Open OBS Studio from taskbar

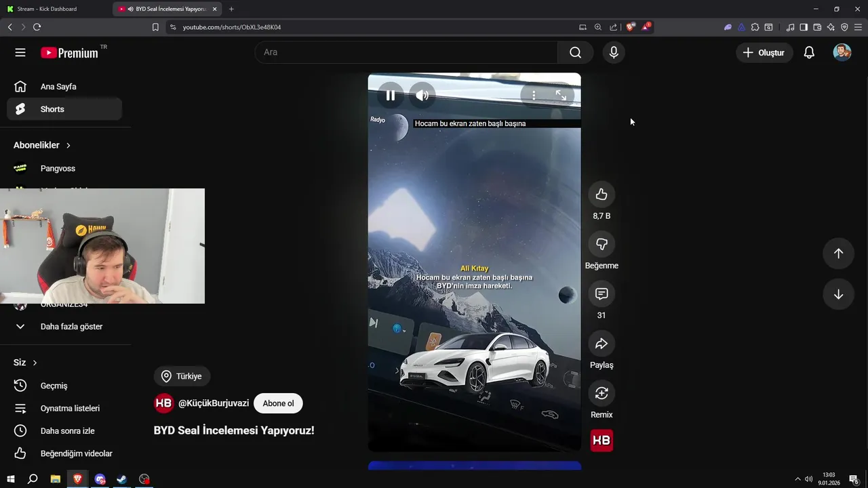point(144,479)
